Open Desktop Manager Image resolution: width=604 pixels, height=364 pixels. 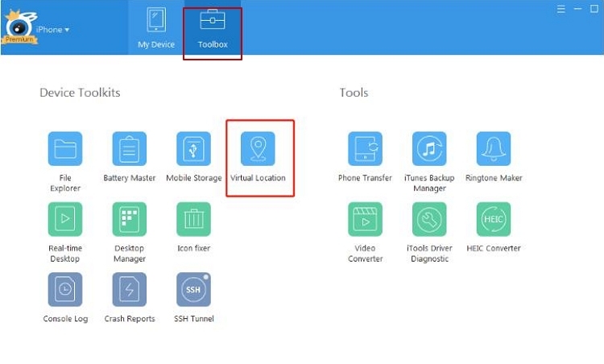point(130,219)
